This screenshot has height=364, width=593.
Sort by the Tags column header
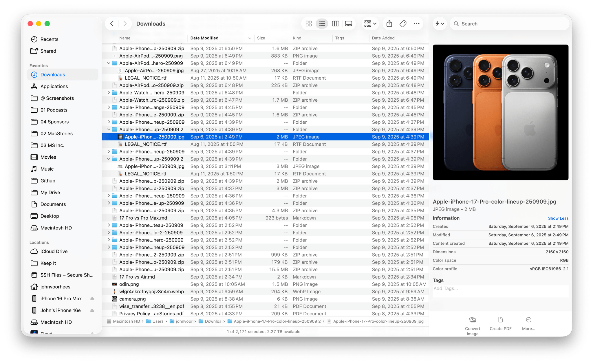click(x=339, y=38)
